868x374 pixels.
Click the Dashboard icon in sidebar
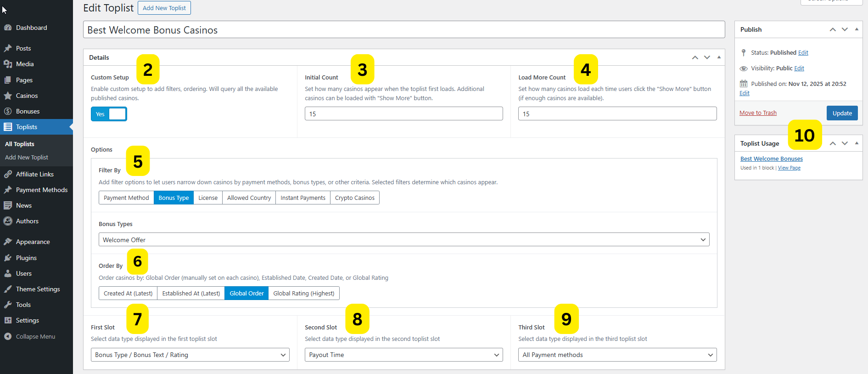coord(8,28)
